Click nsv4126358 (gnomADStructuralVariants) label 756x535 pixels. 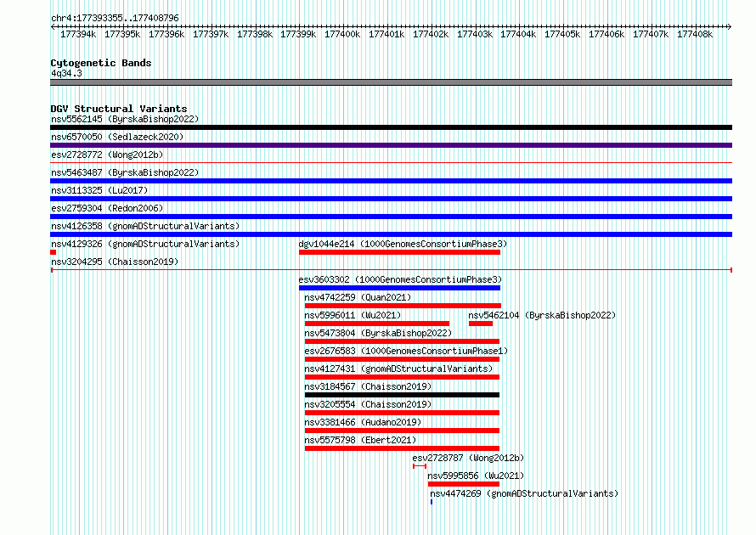145,226
